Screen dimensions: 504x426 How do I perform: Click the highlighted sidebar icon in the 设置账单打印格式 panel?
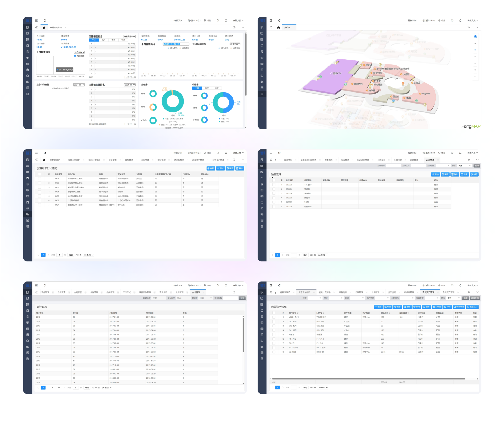click(x=28, y=214)
